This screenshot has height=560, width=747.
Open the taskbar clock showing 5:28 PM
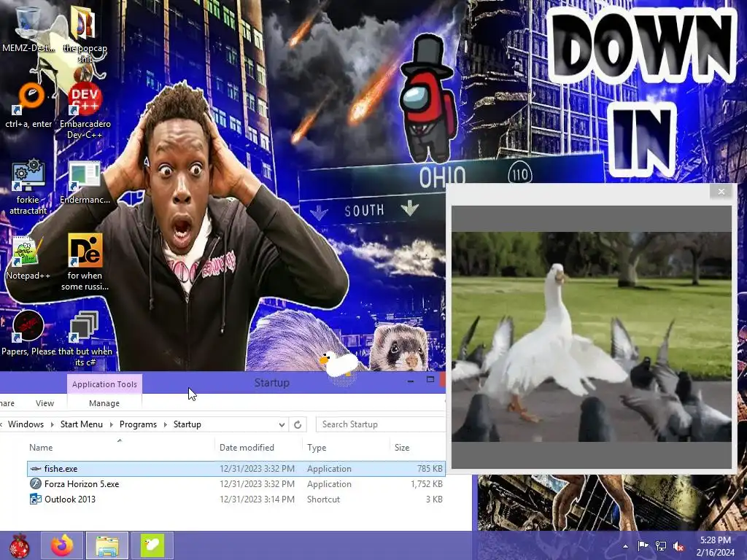[x=715, y=546]
